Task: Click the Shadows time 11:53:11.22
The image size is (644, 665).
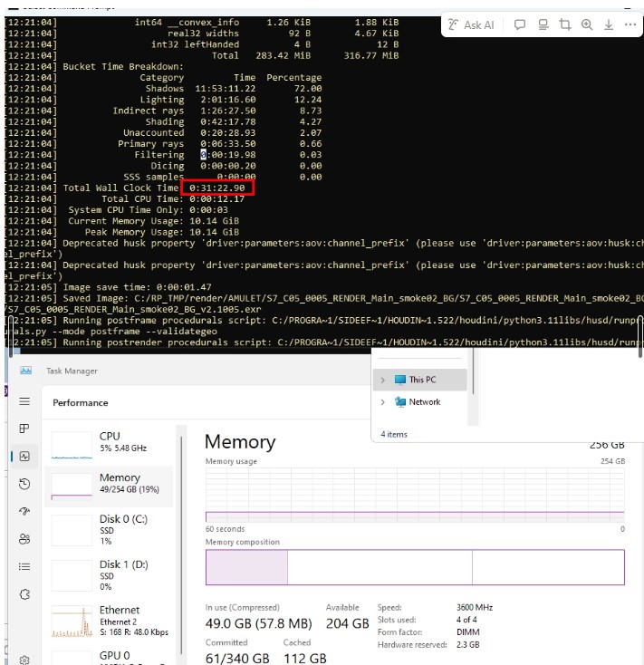Action: tap(226, 89)
